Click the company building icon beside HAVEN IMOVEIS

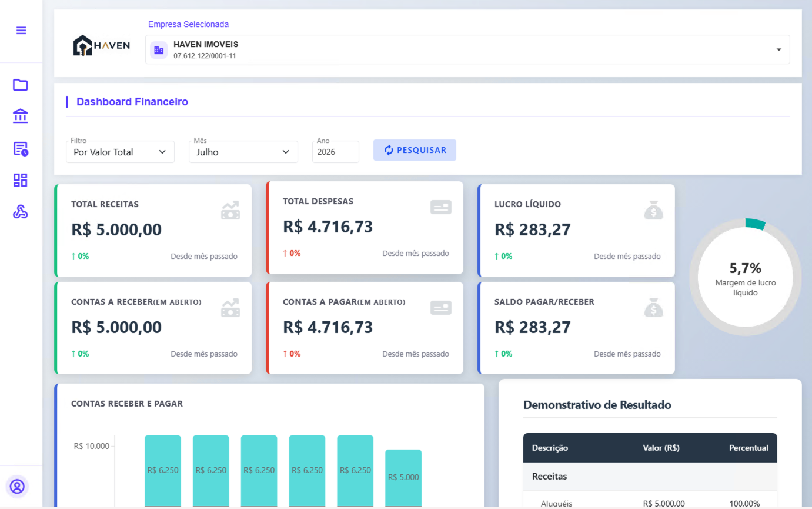159,50
